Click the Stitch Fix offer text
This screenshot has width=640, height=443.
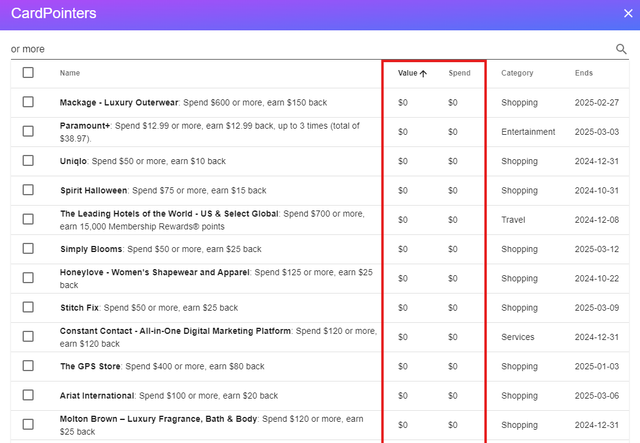click(x=149, y=308)
